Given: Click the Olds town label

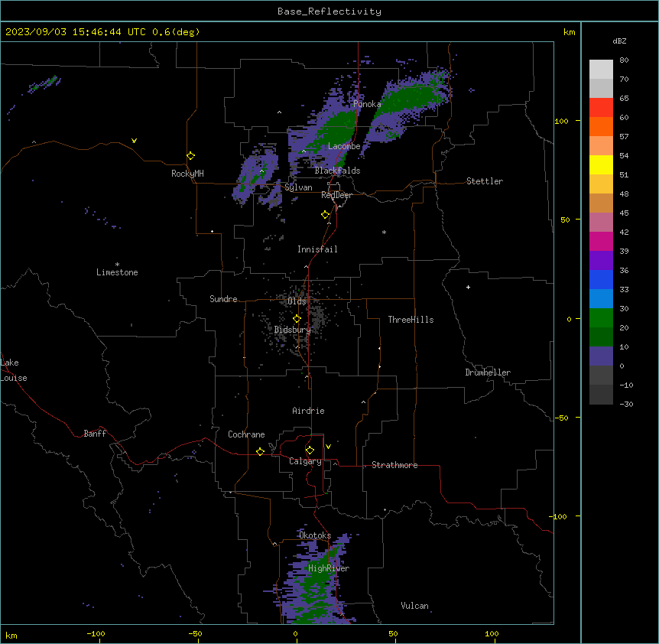Looking at the screenshot, I should pos(297,301).
